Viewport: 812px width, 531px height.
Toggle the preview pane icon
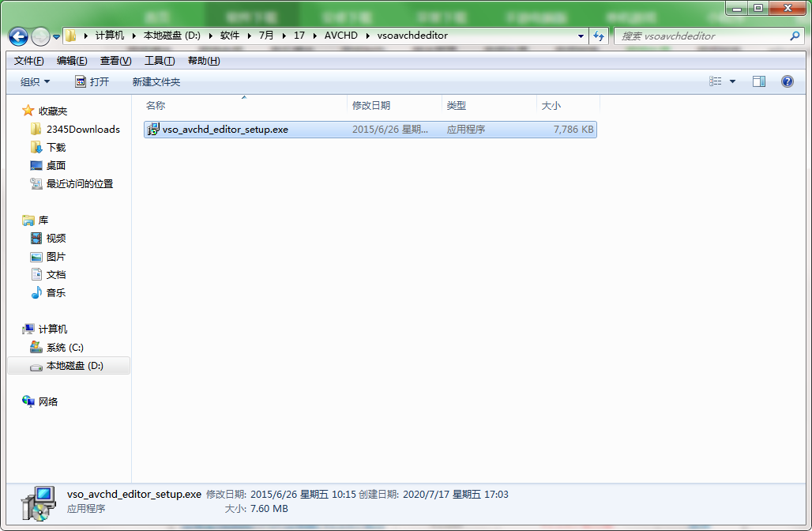pyautogui.click(x=759, y=81)
